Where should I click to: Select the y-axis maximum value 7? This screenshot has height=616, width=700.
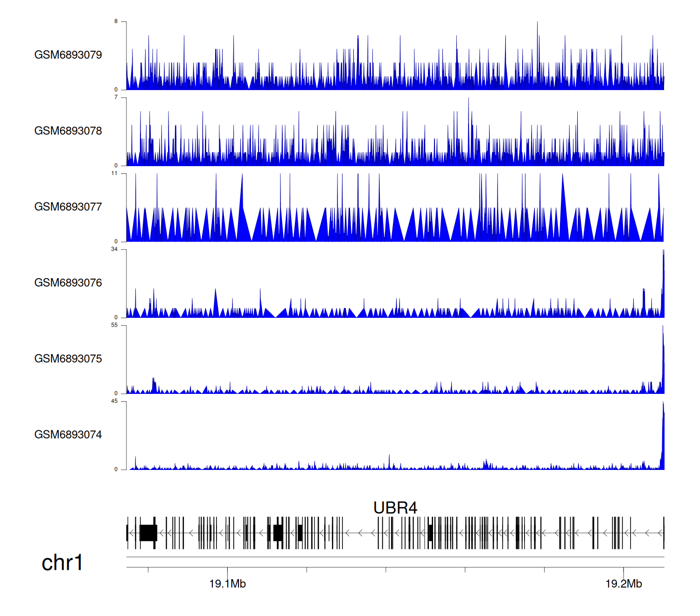[116, 98]
